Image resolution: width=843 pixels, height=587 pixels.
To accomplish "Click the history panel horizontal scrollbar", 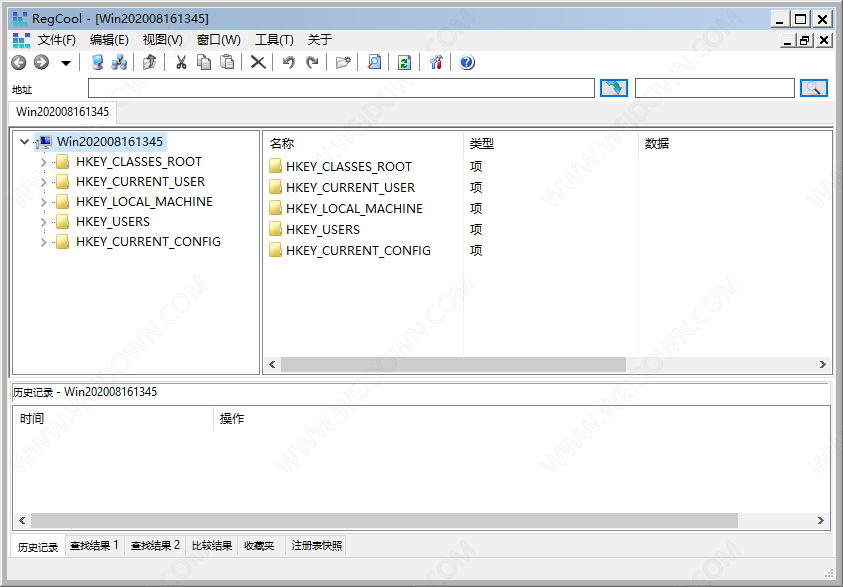I will pos(384,520).
